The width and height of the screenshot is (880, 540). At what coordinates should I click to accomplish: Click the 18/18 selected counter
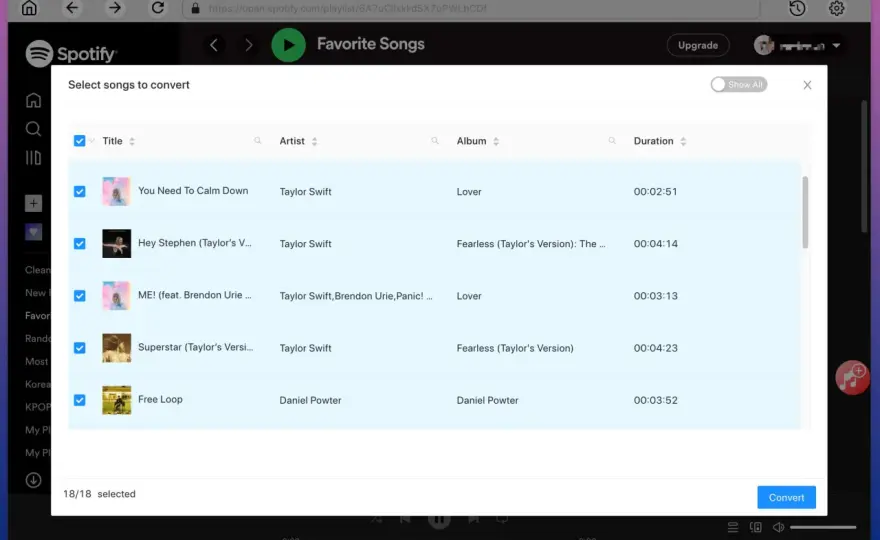[99, 494]
